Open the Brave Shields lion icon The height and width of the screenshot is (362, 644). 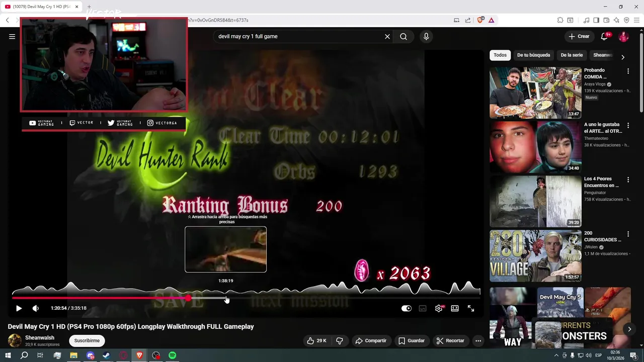(x=480, y=20)
